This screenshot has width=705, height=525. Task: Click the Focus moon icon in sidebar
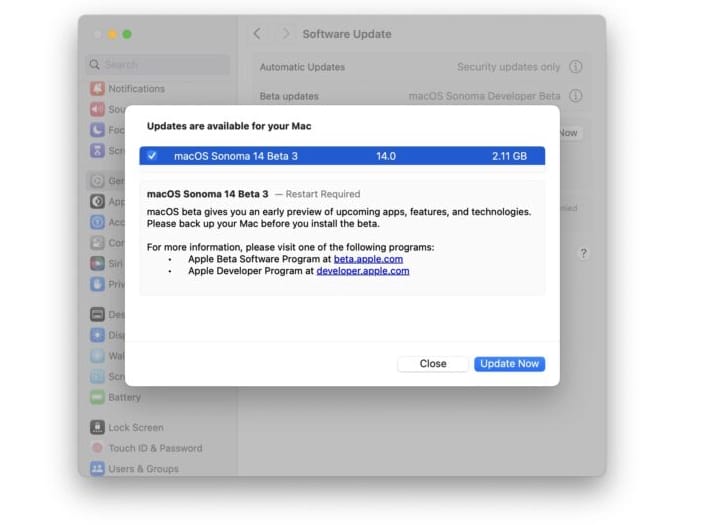pyautogui.click(x=97, y=130)
